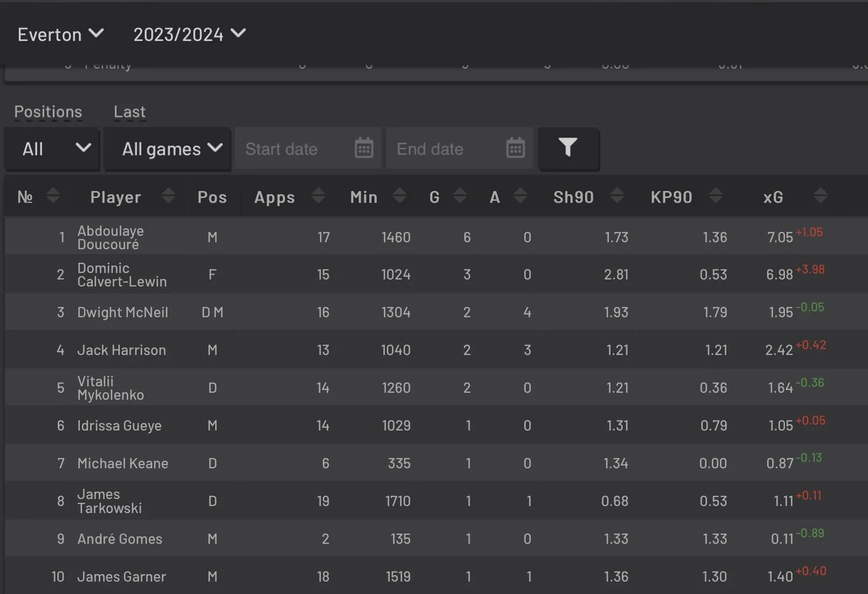The image size is (868, 594).
Task: Open the 'All games' dropdown
Action: [x=168, y=149]
